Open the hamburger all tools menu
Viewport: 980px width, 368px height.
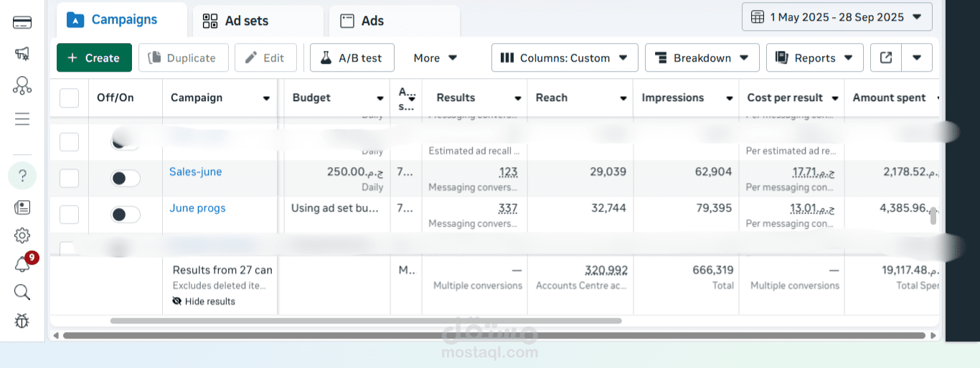(x=22, y=119)
